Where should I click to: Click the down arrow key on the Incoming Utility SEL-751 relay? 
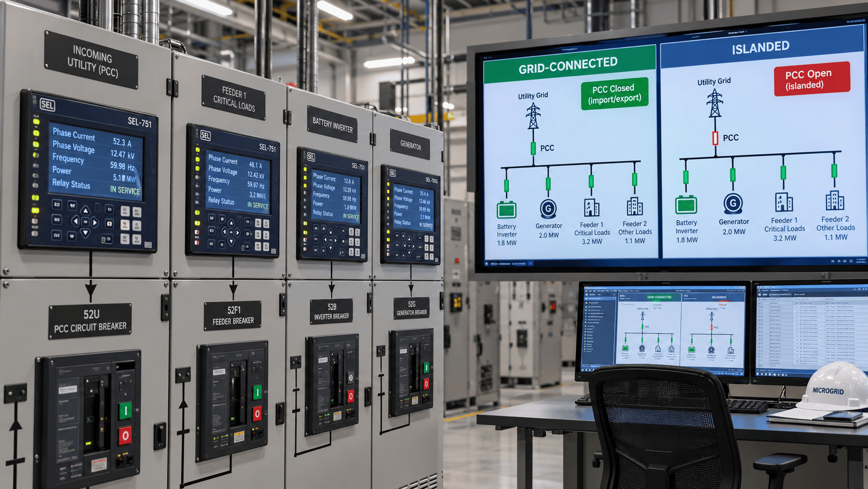(85, 233)
